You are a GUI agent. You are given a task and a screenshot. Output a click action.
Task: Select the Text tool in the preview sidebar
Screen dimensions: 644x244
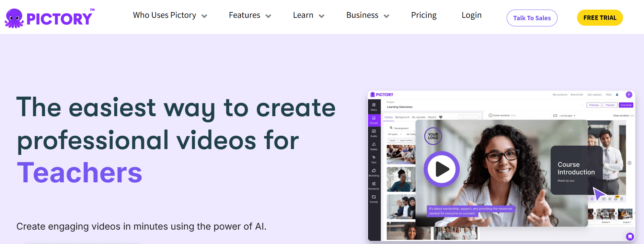tap(374, 159)
